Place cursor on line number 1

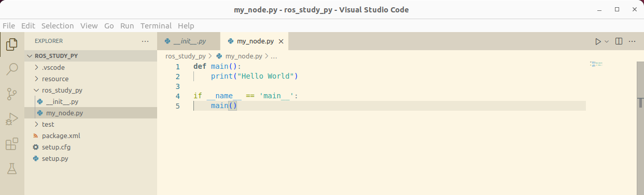178,67
